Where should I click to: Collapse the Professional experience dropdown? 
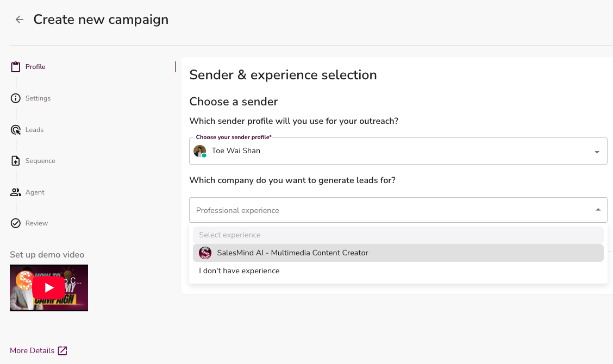pos(598,210)
